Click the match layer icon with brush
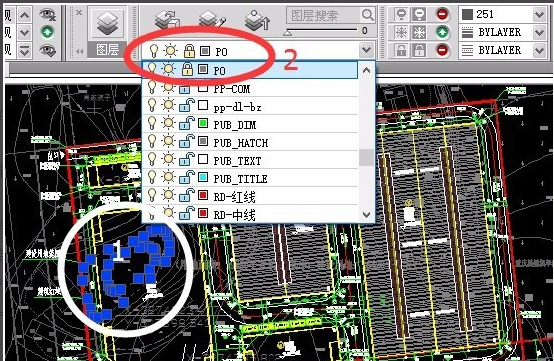This screenshot has height=361, width=554. [x=212, y=20]
